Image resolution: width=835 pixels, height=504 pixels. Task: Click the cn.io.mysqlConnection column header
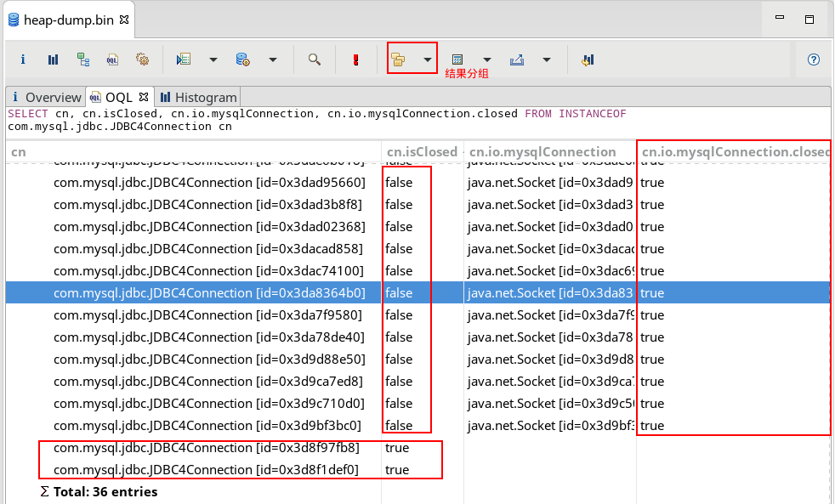[542, 152]
